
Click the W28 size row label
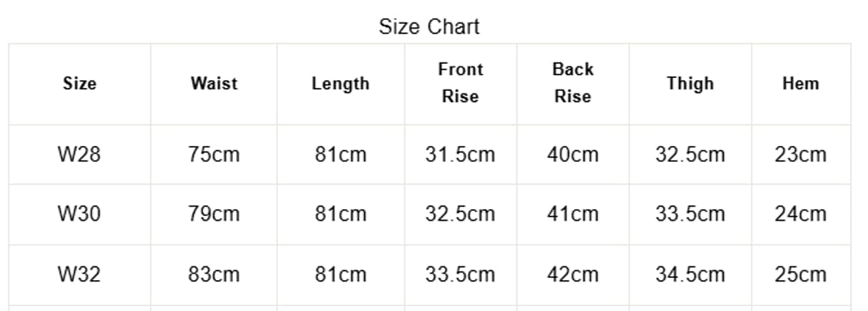tap(79, 154)
